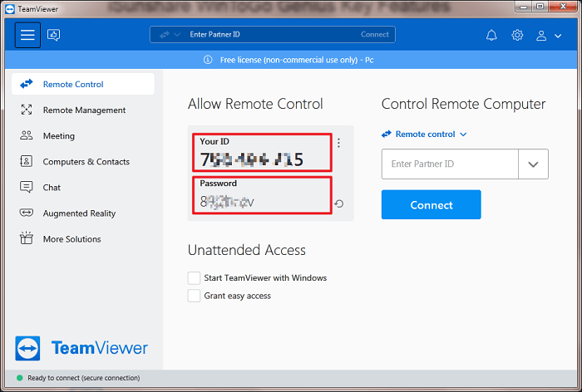582x392 pixels.
Task: Refresh the password with circular arrow
Action: (339, 203)
